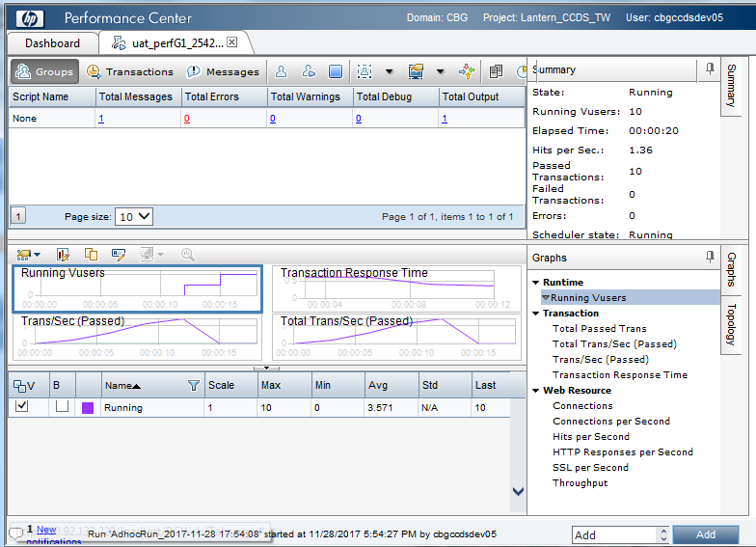Select the Total Trans/Sec (Passed) graph

pos(397,337)
